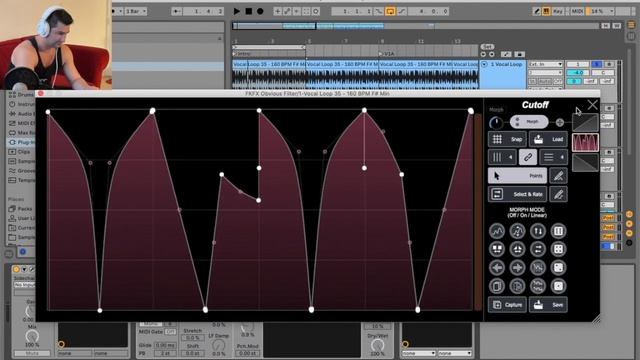Toggle draw mode pencil in Ableton toolbar
The height and width of the screenshot is (360, 640).
(537, 11)
